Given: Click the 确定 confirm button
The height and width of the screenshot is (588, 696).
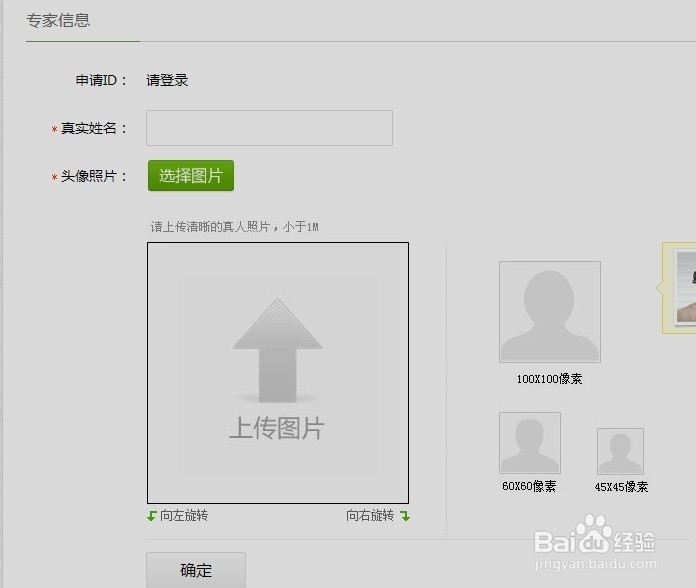Looking at the screenshot, I should [196, 570].
